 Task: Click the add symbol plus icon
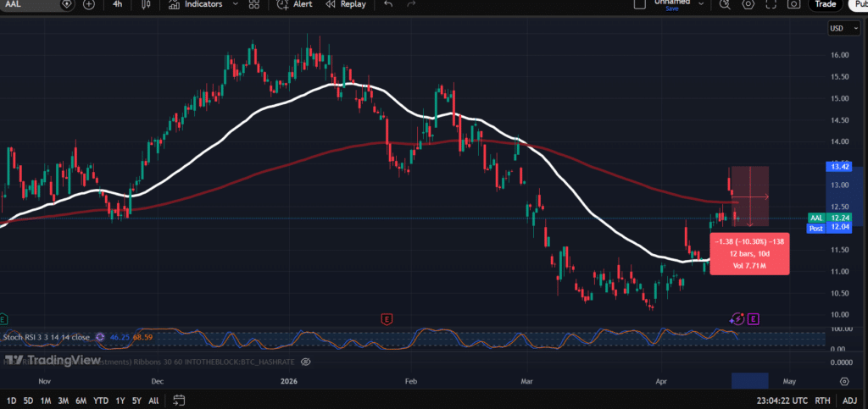pos(89,4)
